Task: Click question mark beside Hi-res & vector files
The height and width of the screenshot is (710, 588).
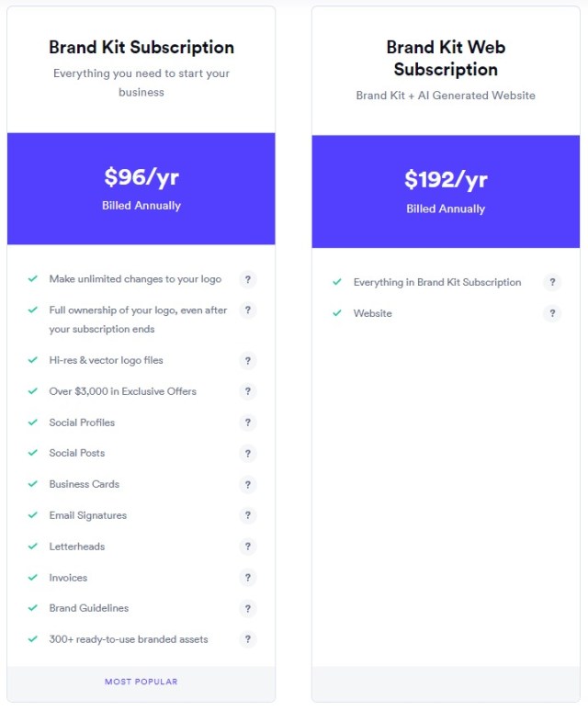Action: pyautogui.click(x=247, y=361)
